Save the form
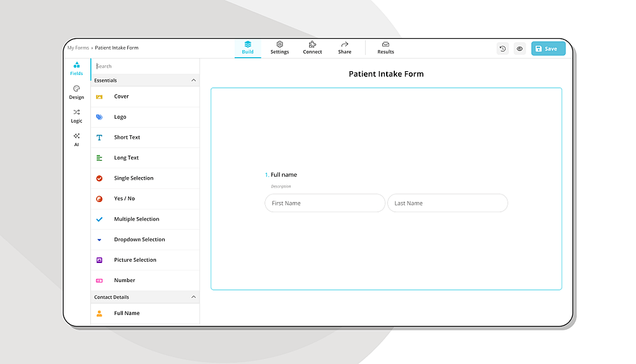The width and height of the screenshot is (636, 364). (548, 49)
